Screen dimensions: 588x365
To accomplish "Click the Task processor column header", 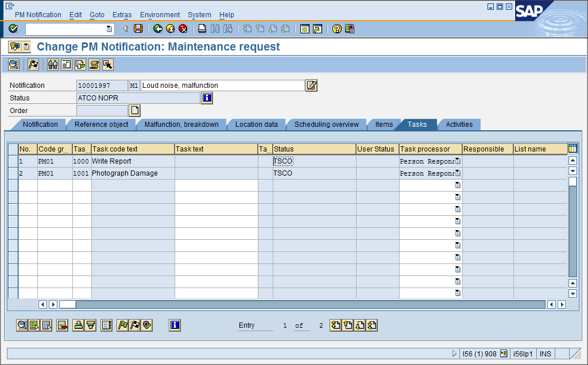I will (x=431, y=149).
